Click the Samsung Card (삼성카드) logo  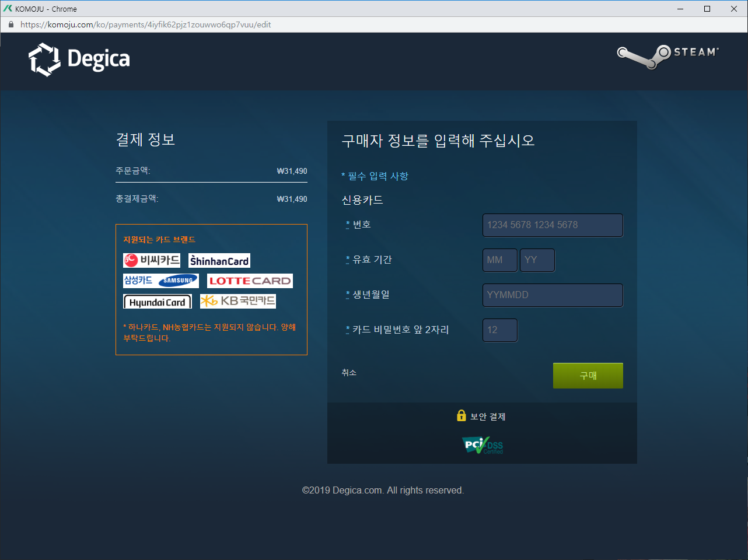pyautogui.click(x=161, y=281)
